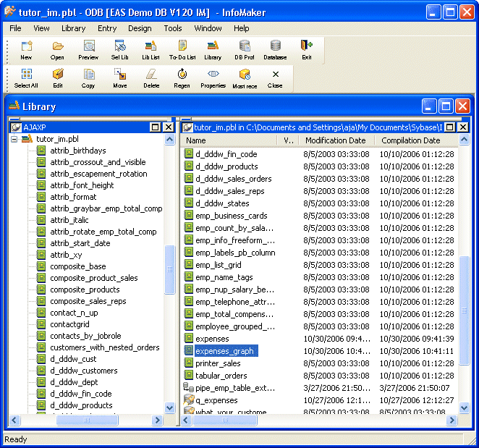Click the AJAXP pane header icon
The image size is (479, 448).
(16, 127)
